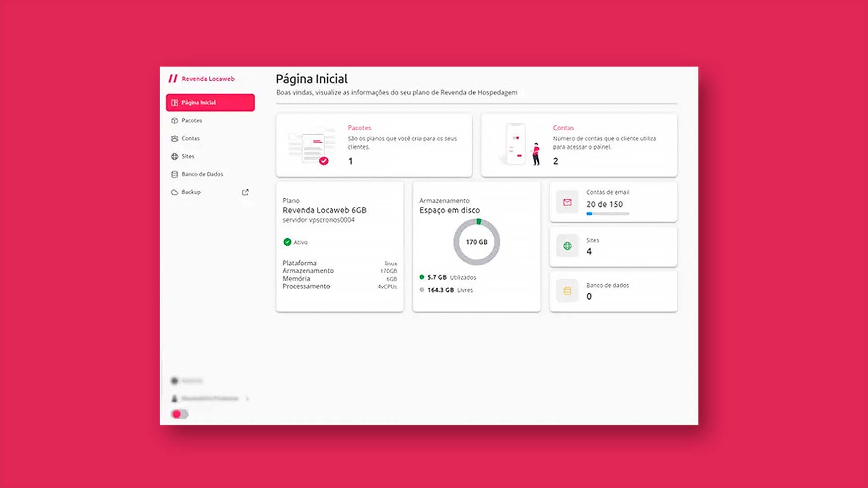Click the cloud icon beside Backup
Screen dimensions: 868x488
175,192
